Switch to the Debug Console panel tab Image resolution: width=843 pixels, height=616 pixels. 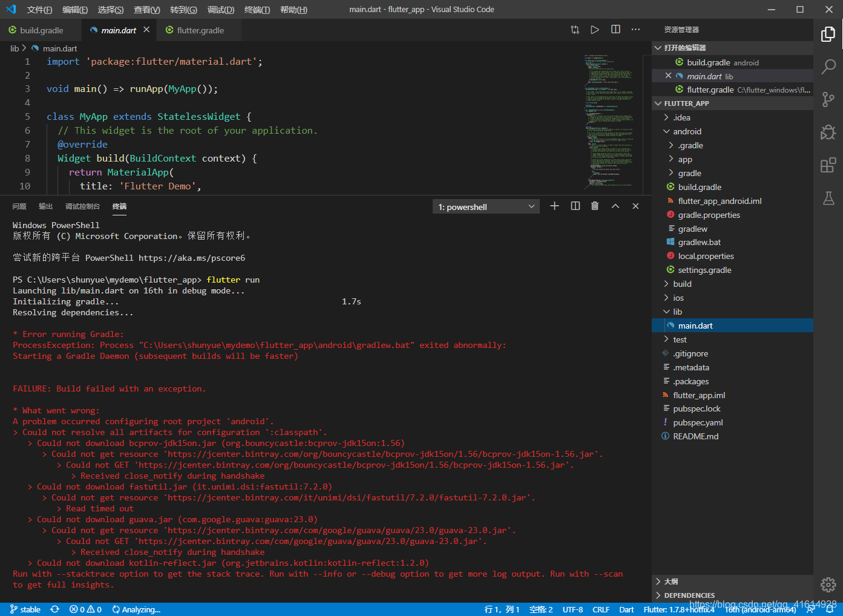82,206
